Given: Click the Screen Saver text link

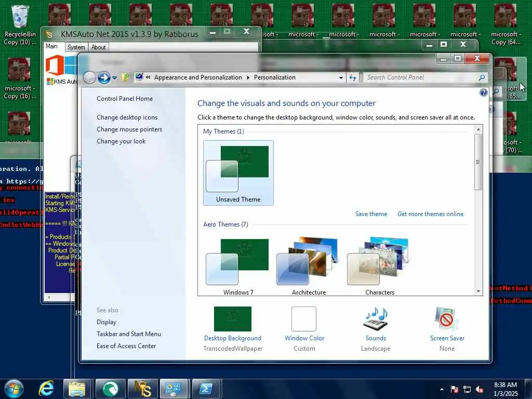Looking at the screenshot, I should [x=447, y=338].
